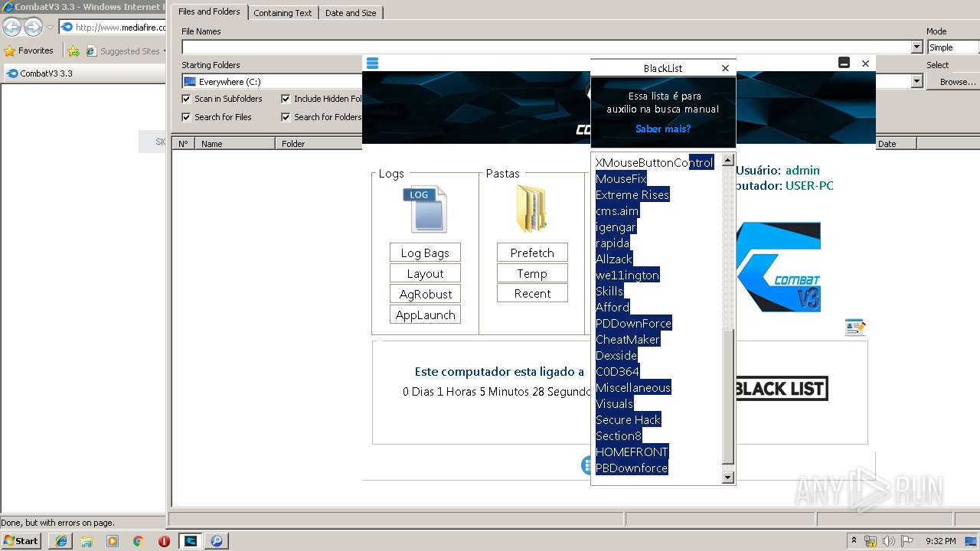Open the Mode dropdown showing Simple
The height and width of the screenshot is (551, 980).
point(952,47)
